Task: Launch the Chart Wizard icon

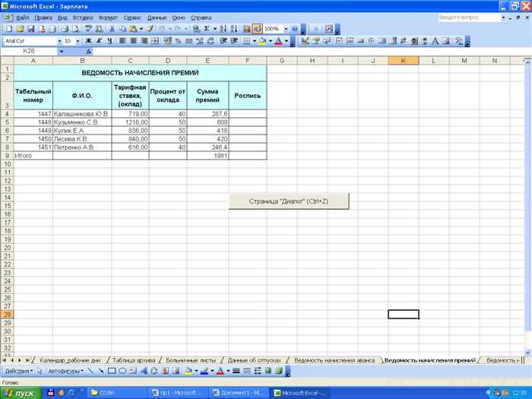Action: [247, 29]
